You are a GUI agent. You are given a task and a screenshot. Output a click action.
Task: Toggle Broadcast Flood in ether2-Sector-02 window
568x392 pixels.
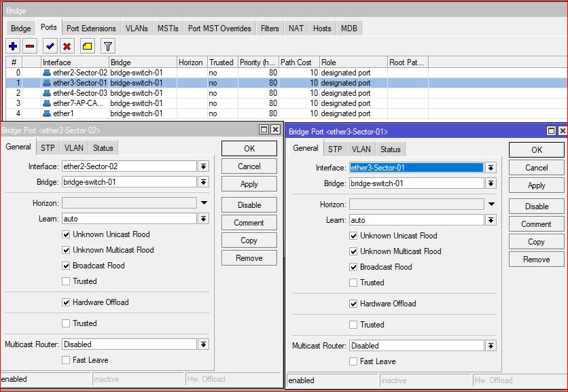click(66, 266)
